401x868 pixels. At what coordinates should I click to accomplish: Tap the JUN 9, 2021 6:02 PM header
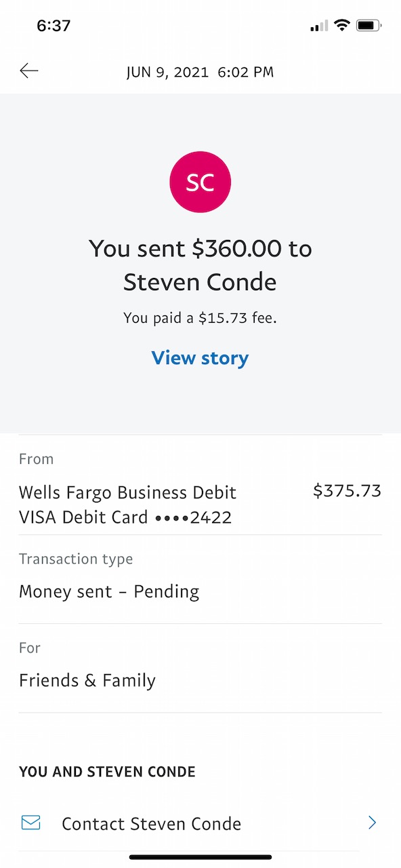tap(200, 72)
